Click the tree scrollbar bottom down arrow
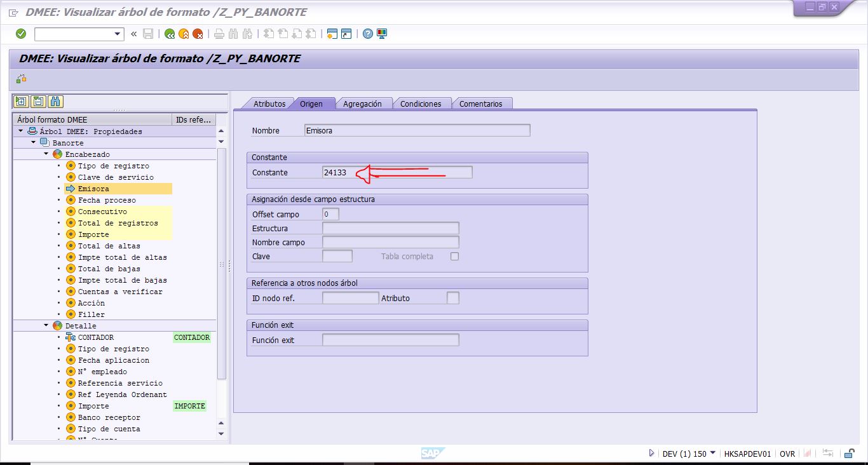 [x=221, y=434]
